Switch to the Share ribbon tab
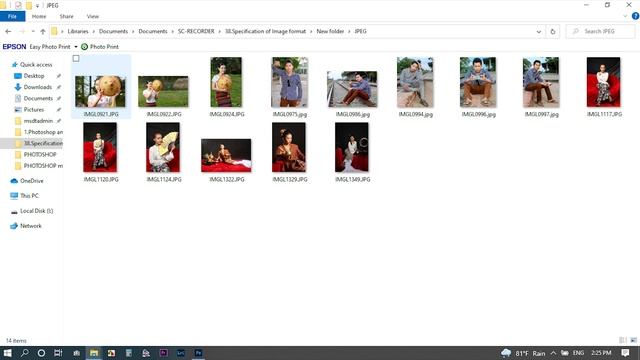Viewport: 640px width, 360px height. point(67,16)
